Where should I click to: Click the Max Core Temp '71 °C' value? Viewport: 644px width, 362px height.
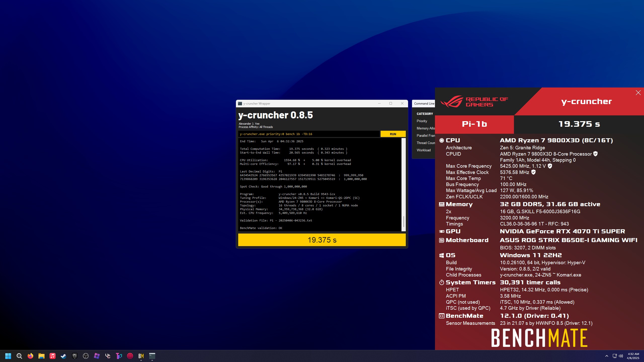pos(506,178)
